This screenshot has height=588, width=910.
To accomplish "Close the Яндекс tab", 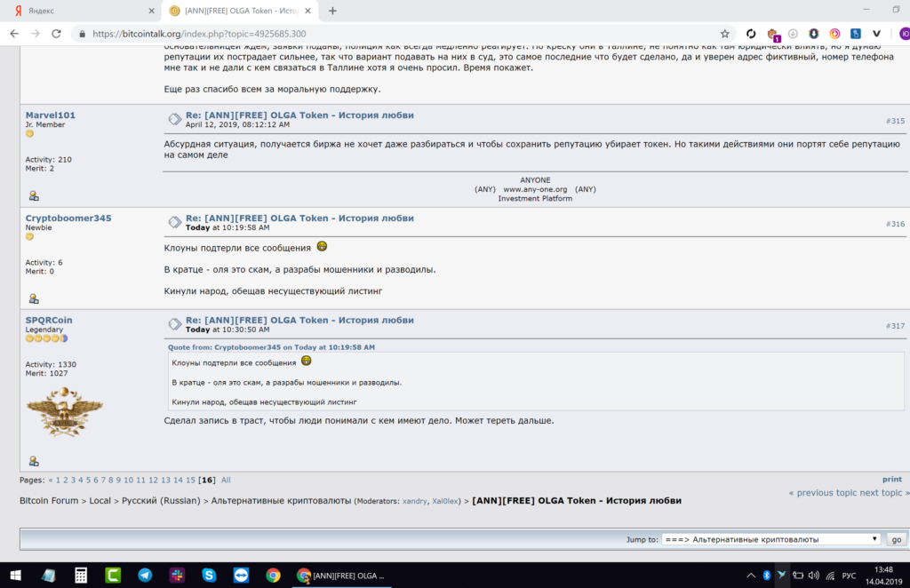I will [151, 11].
